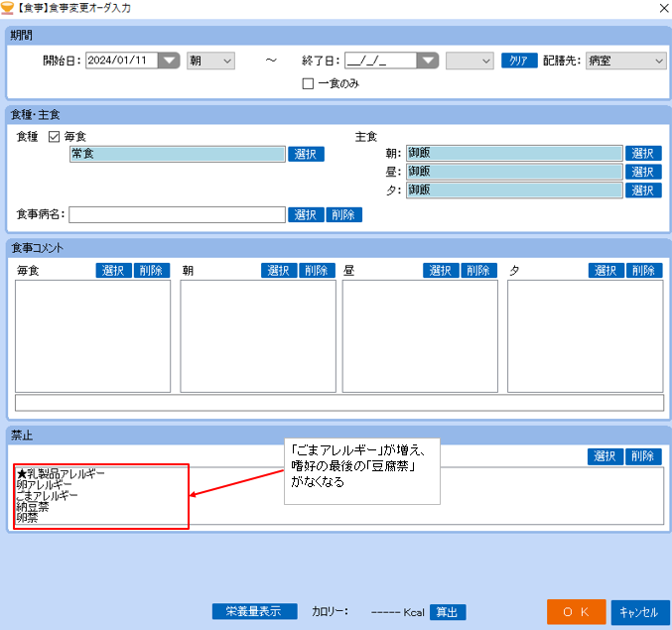Image resolution: width=672 pixels, height=630 pixels.
Task: Click 選択 for 夕 主食
Action: click(643, 190)
